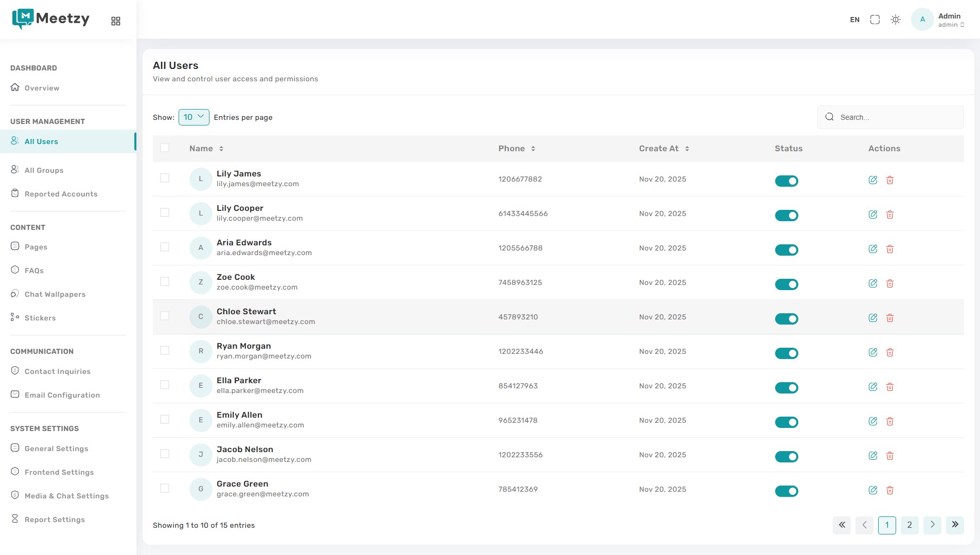The width and height of the screenshot is (980, 555).
Task: Switch theme using the sun icon
Action: (x=895, y=20)
